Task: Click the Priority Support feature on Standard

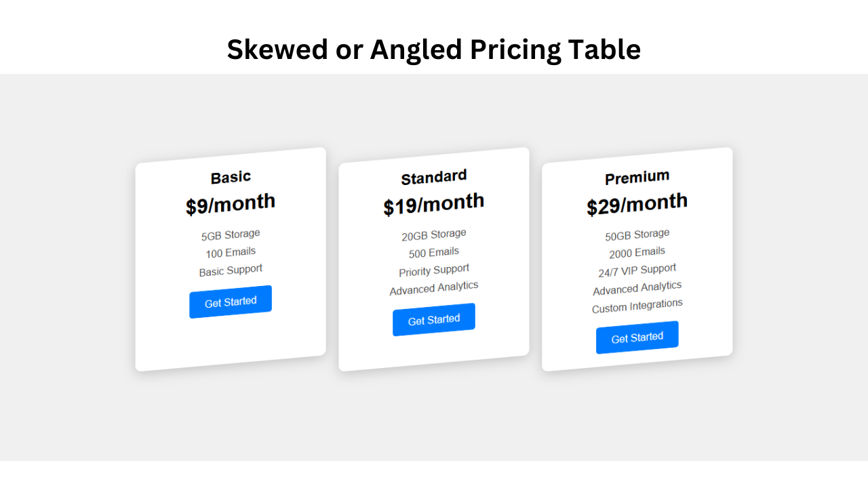Action: 433,268
